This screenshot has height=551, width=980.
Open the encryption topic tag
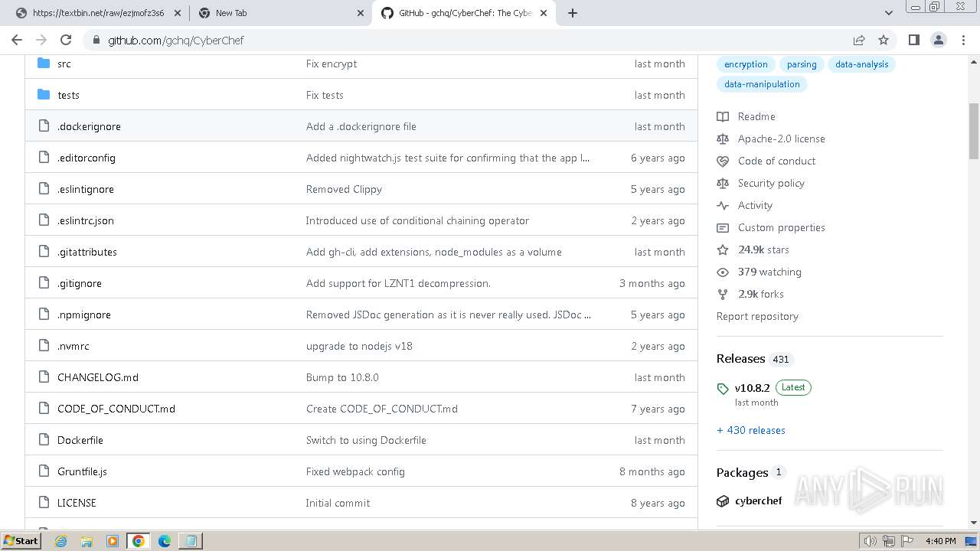pos(746,64)
